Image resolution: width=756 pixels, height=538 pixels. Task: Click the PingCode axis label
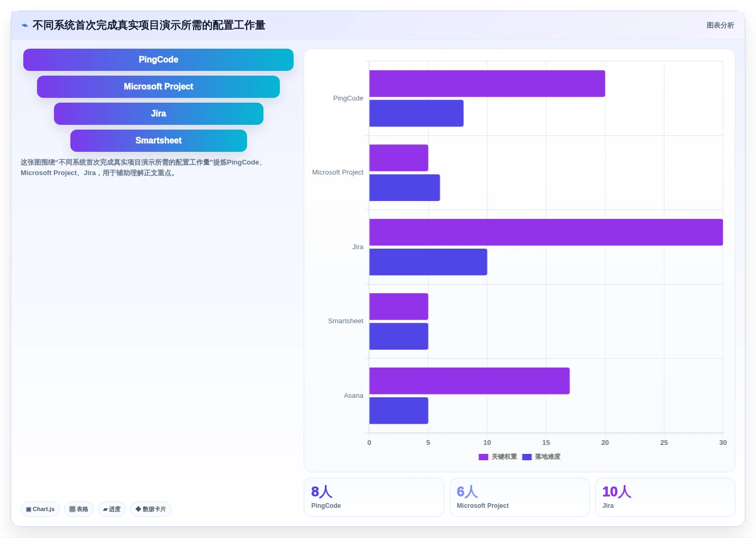[x=348, y=98]
